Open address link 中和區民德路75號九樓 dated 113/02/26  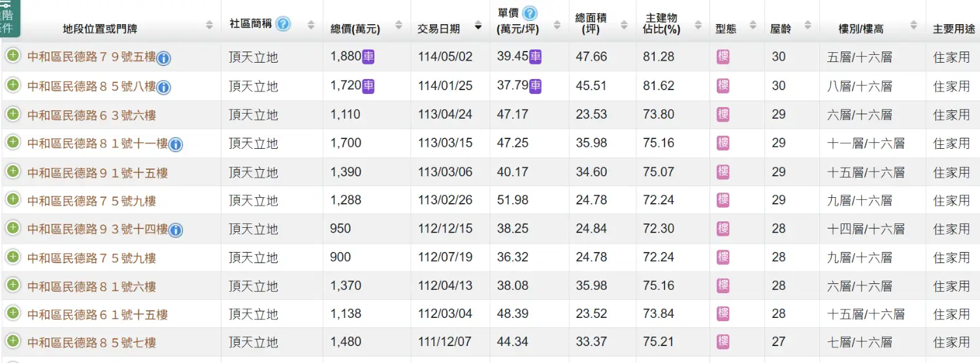[91, 200]
